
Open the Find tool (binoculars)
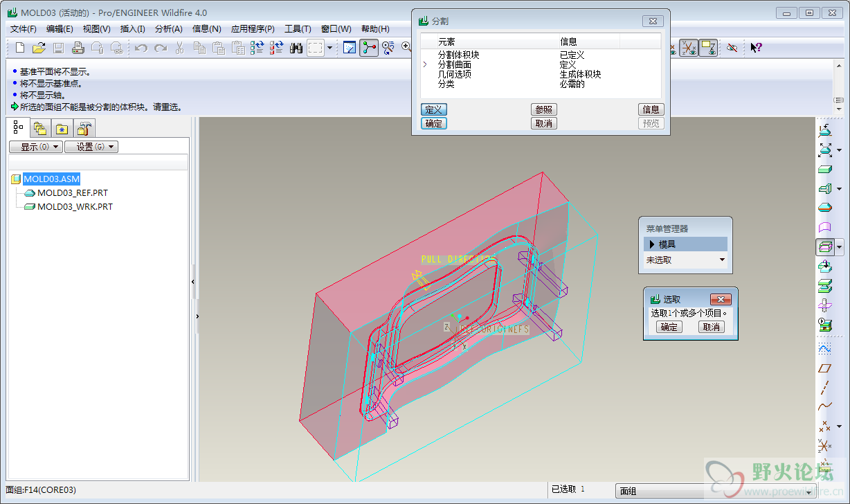click(x=296, y=48)
